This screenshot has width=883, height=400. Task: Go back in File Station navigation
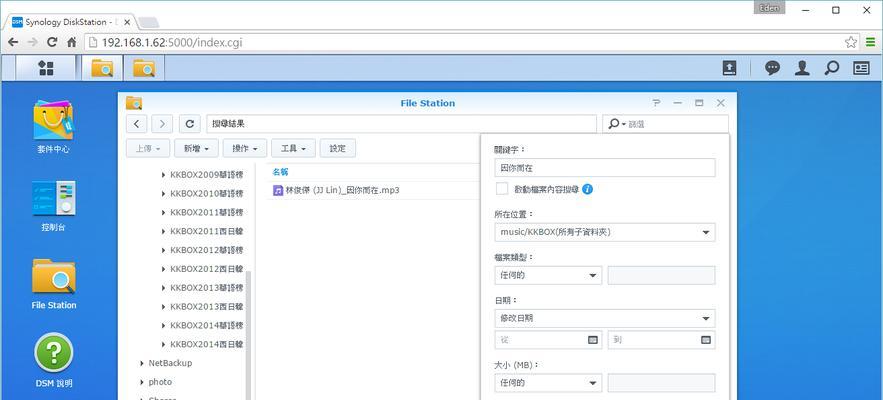point(137,124)
